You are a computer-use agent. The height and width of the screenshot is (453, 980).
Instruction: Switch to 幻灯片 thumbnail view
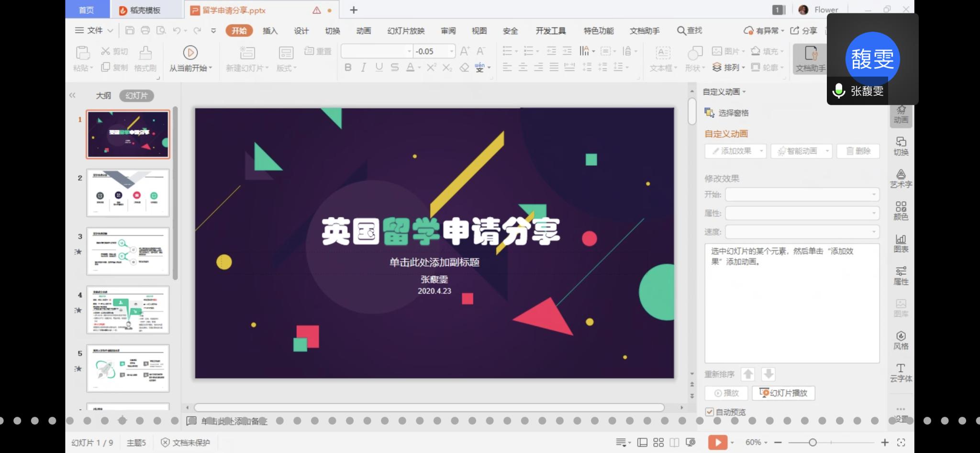pyautogui.click(x=136, y=96)
